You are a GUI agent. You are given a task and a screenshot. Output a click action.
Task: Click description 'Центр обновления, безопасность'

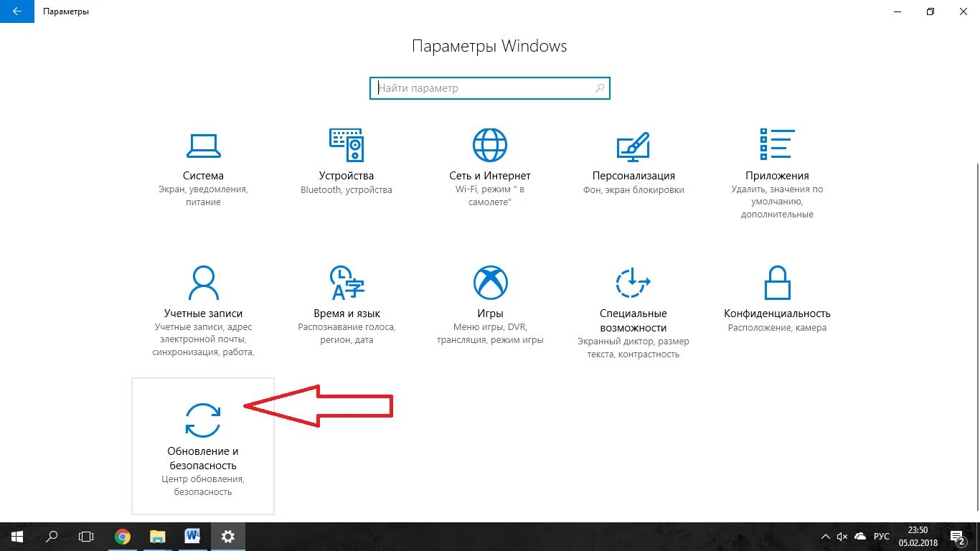coord(203,486)
